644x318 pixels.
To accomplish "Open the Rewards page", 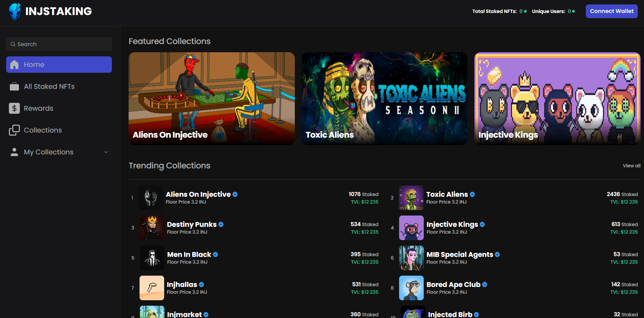I will pyautogui.click(x=59, y=108).
